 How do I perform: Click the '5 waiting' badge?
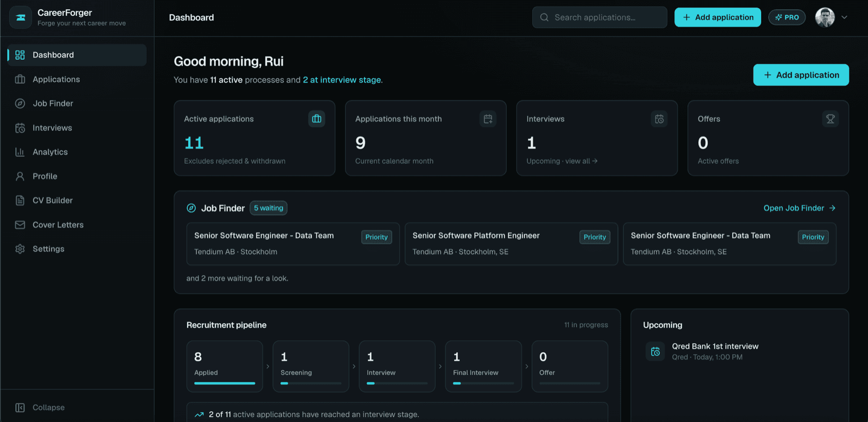(269, 208)
